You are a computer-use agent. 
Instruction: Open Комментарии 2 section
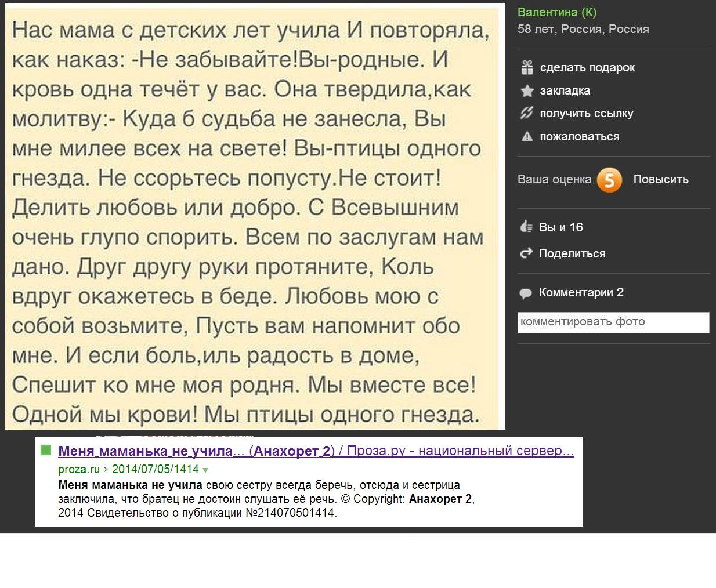581,292
